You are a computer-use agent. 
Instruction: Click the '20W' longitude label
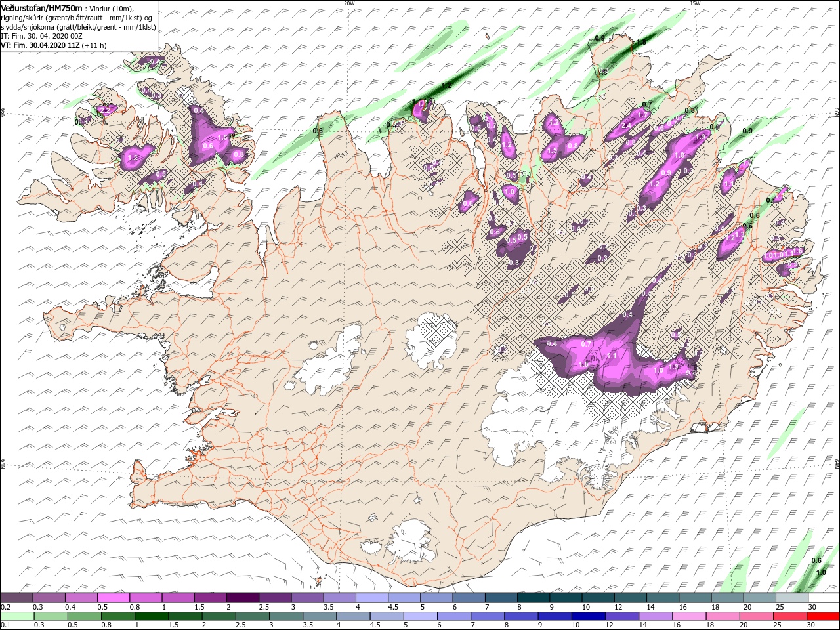pyautogui.click(x=349, y=3)
